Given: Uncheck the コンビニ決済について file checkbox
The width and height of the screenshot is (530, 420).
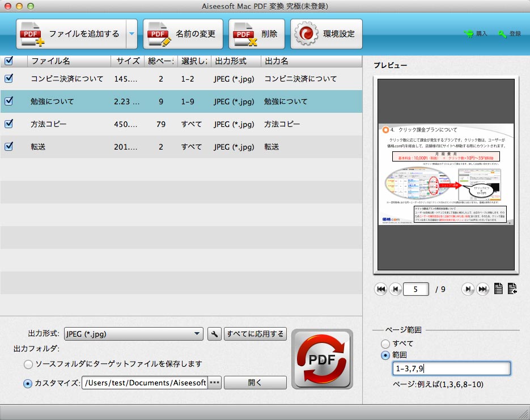Looking at the screenshot, I should coord(9,79).
